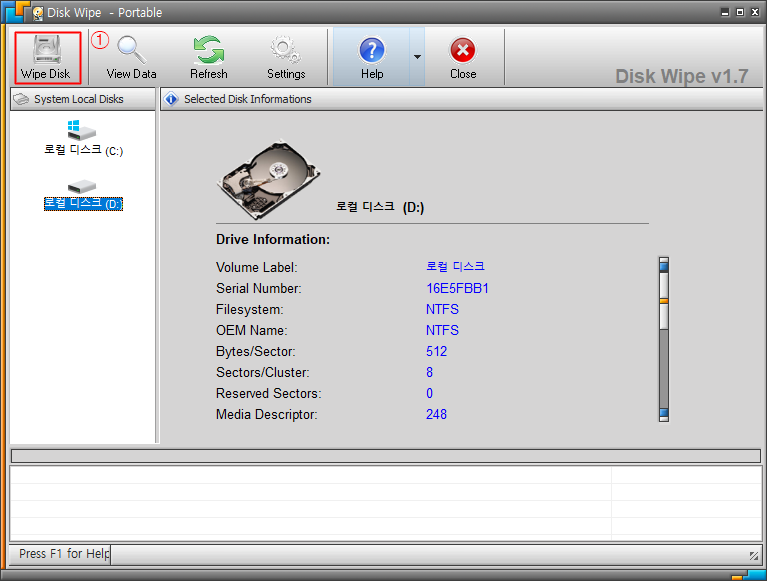767x581 pixels.
Task: Click the System Local Disks header icon
Action: click(x=21, y=100)
